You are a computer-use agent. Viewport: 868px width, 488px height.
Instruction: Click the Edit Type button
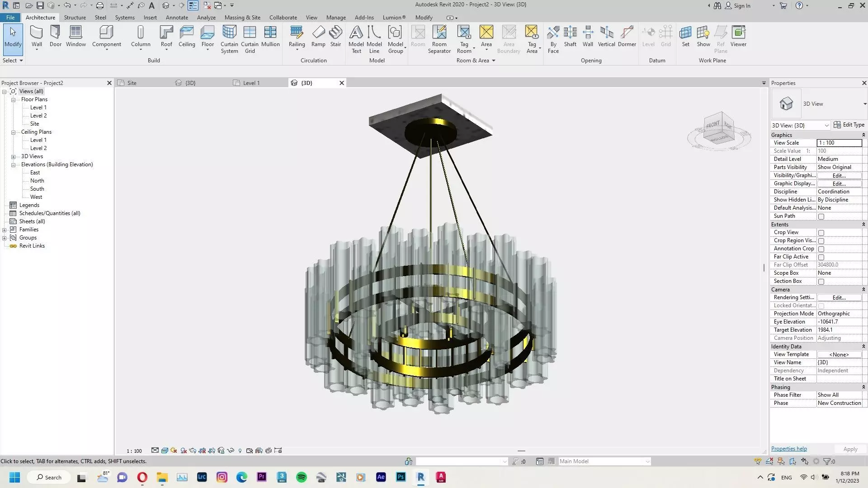tap(849, 125)
